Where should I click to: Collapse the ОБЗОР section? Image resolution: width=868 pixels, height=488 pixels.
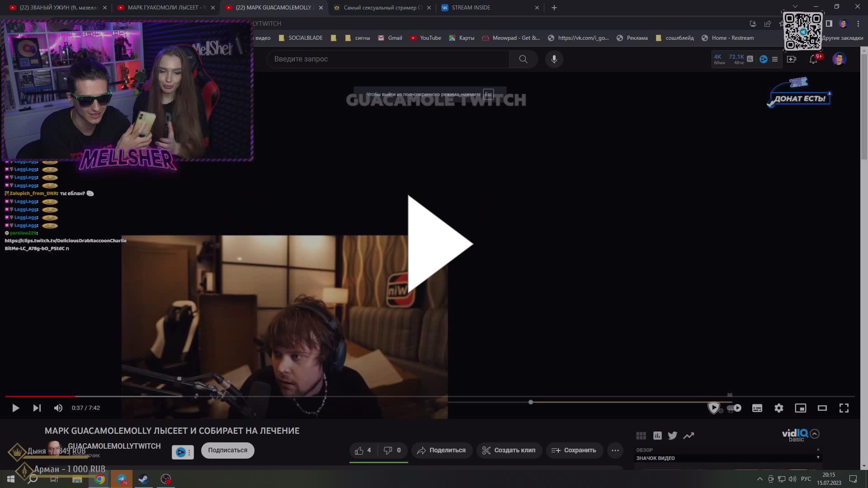pos(817,450)
